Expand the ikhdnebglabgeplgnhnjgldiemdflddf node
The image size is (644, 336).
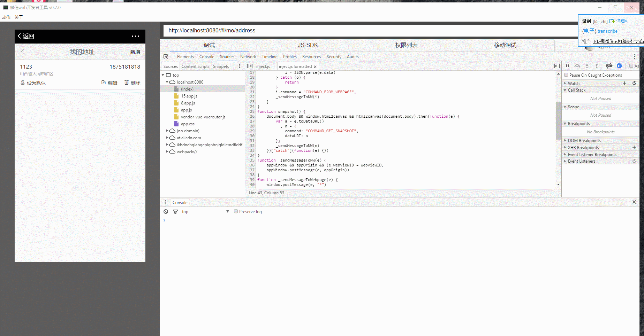(x=167, y=145)
